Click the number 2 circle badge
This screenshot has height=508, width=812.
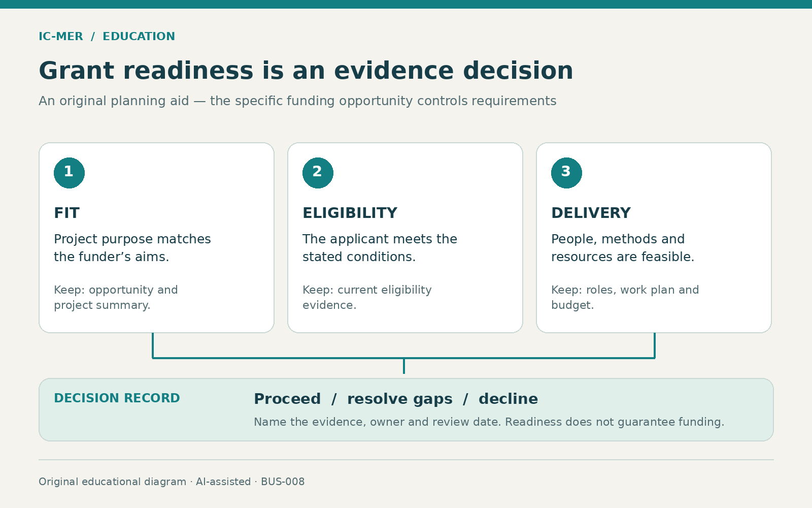tap(318, 173)
